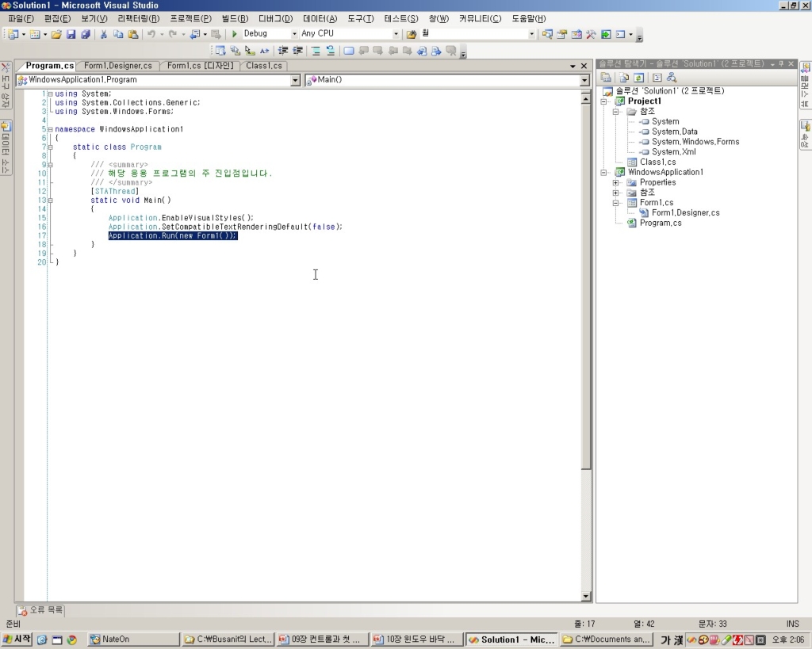
Task: Select Form1.Designer.cs in Solution Explorer
Action: (685, 212)
